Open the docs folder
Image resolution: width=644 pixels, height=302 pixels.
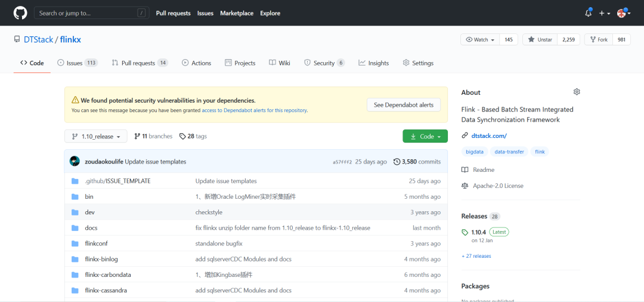(x=91, y=228)
